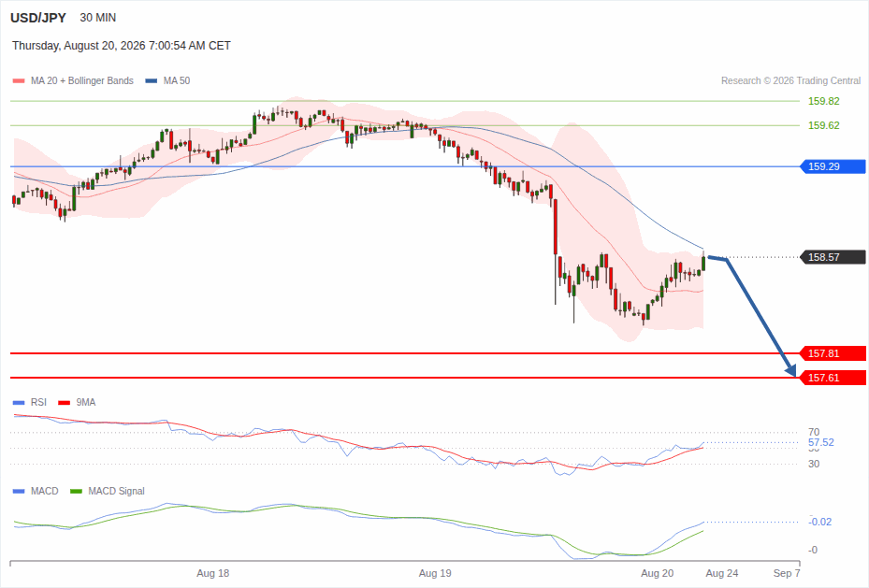
Task: Click the MACD Signal legend label
Action: pos(116,491)
